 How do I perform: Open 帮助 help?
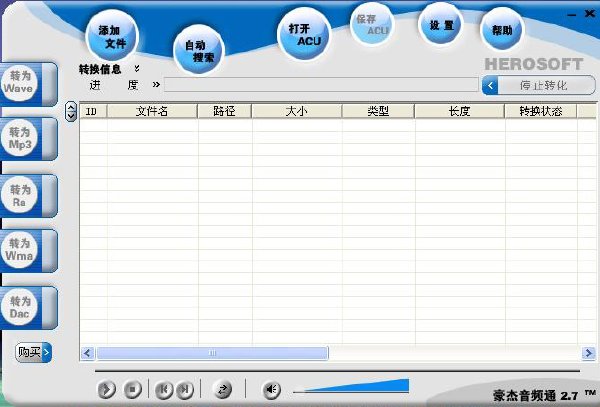click(502, 29)
